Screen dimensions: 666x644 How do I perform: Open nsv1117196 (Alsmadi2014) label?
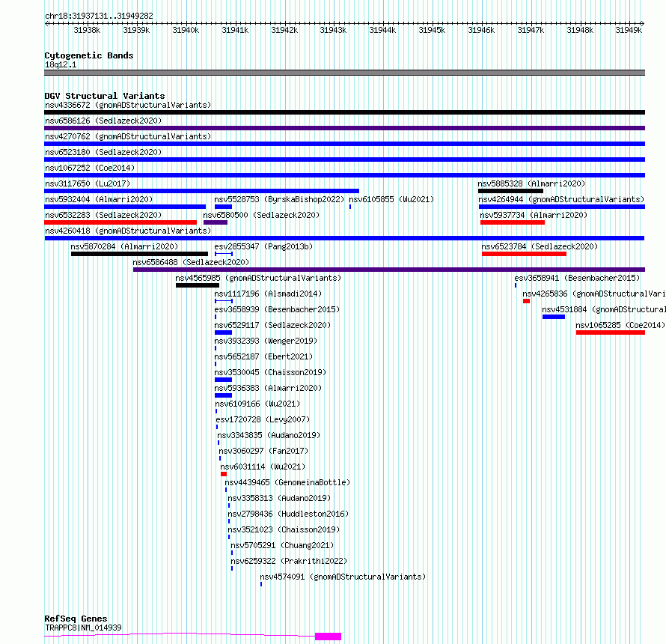pyautogui.click(x=268, y=294)
